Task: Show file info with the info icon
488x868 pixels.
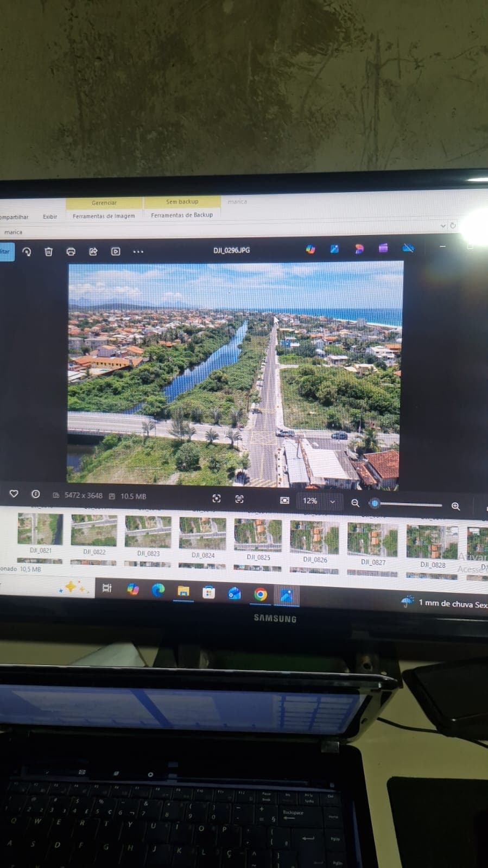Action: pos(36,494)
